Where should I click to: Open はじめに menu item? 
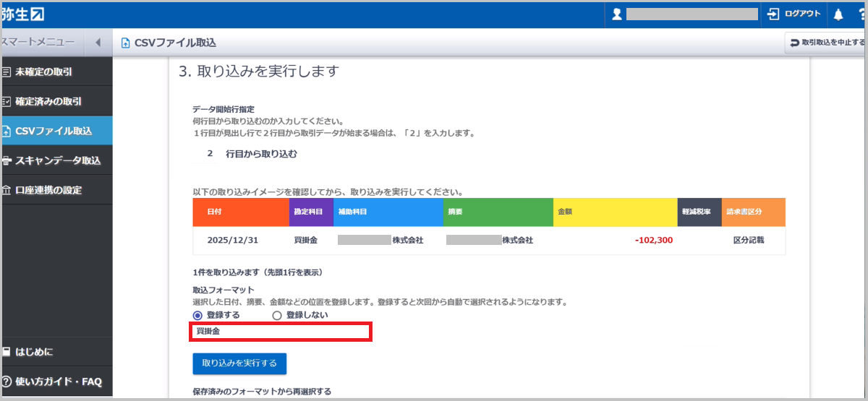point(56,352)
